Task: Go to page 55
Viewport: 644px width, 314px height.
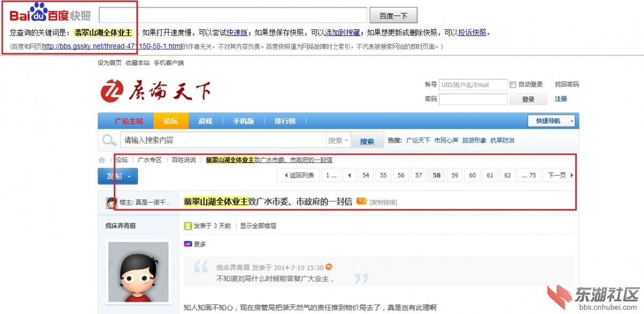Action: tap(383, 175)
